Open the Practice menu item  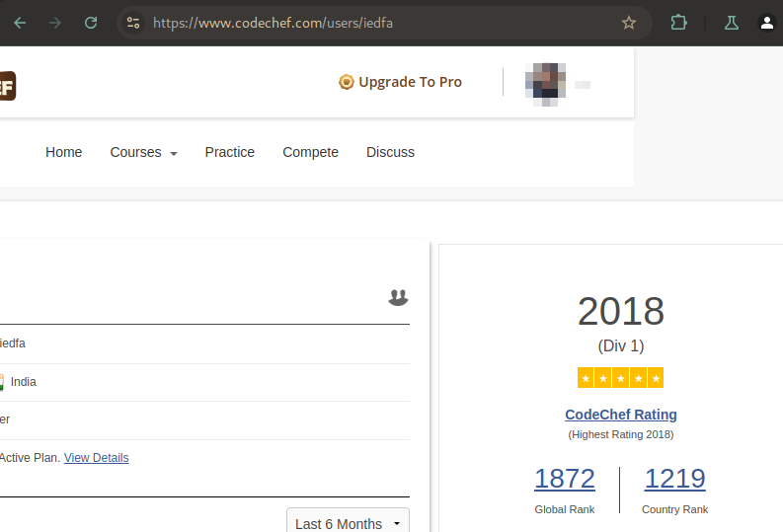click(x=230, y=152)
